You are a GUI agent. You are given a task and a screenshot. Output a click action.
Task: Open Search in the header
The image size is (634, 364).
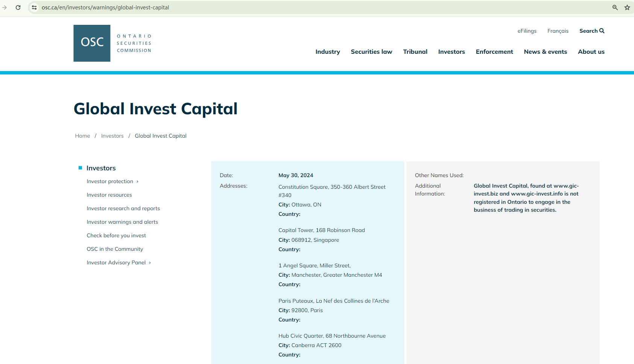(592, 31)
